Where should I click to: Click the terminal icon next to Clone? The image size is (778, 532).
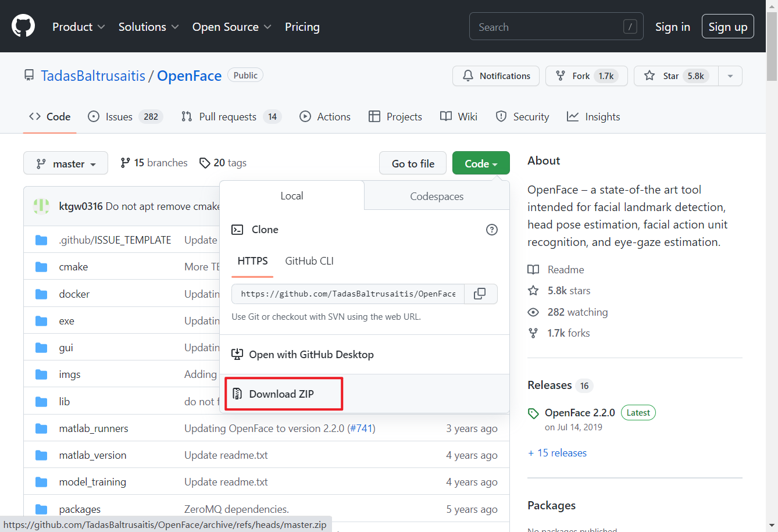(x=237, y=230)
